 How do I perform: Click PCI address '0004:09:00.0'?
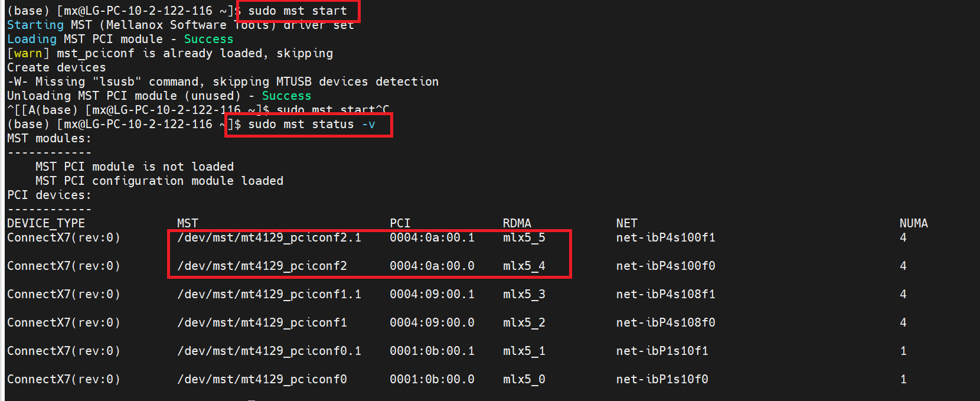(x=432, y=323)
